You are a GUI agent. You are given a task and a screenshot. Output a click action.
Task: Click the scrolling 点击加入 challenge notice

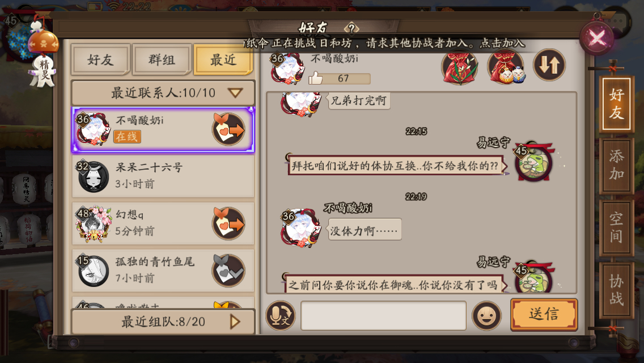pos(385,43)
